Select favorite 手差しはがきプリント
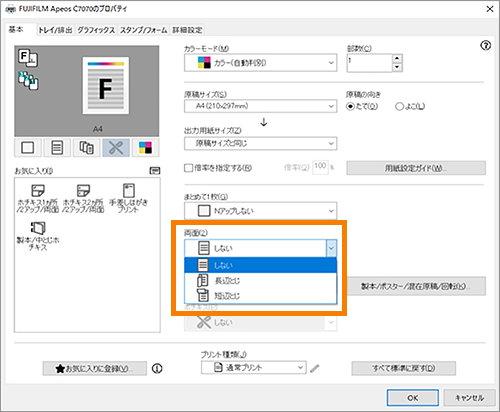This screenshot has width=500, height=412. coord(128,198)
